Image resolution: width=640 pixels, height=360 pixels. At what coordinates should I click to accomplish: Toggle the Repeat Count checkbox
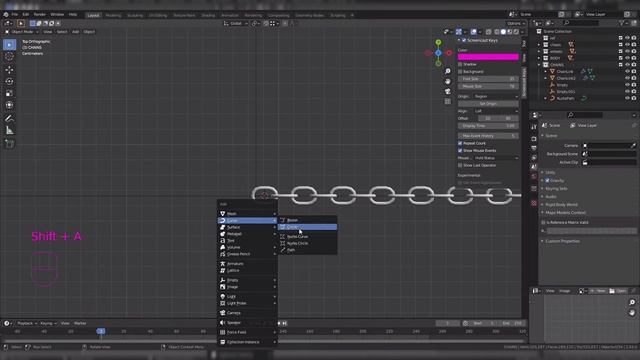point(460,143)
